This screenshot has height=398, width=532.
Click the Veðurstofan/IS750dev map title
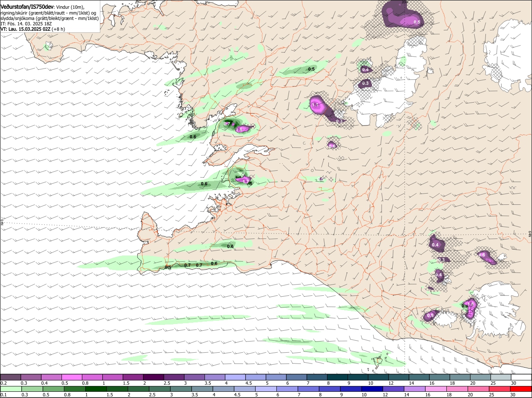[x=27, y=7]
